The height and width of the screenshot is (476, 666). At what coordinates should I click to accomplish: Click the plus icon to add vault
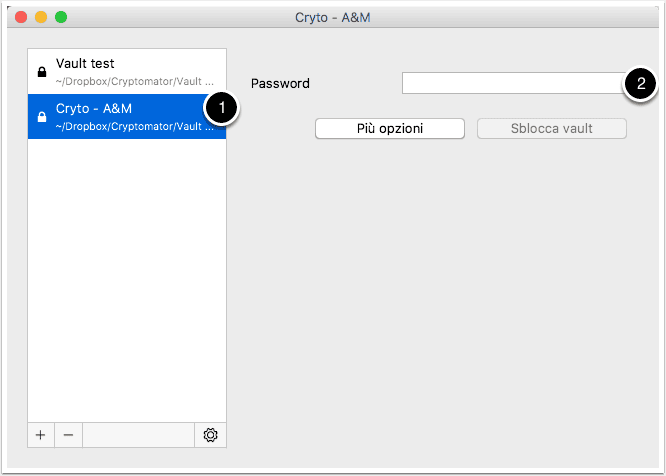41,435
